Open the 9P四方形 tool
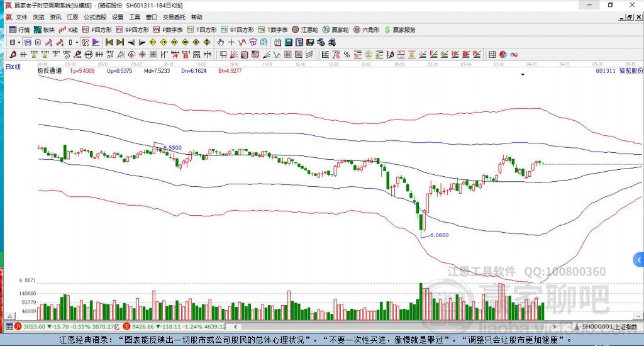The width and height of the screenshot is (644, 346). 132,30
